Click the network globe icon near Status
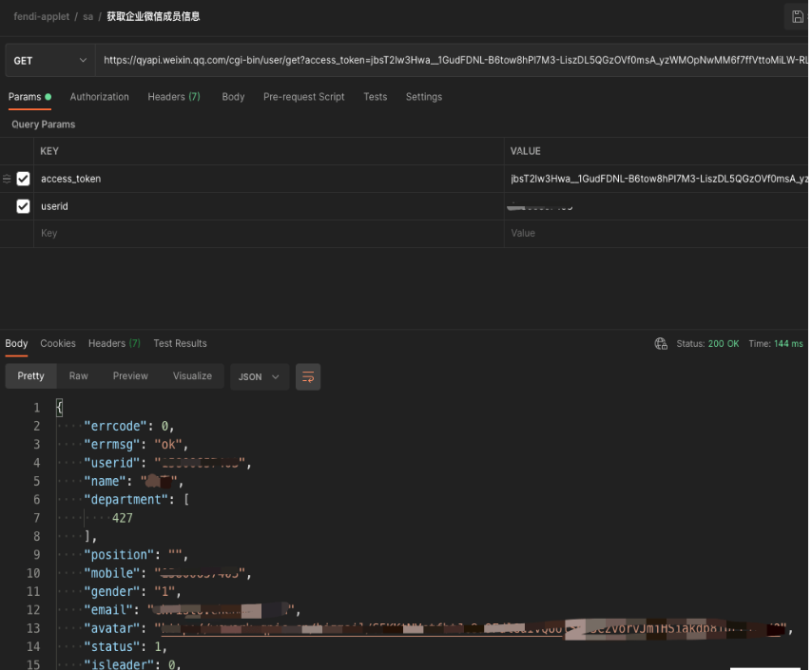 (x=661, y=344)
